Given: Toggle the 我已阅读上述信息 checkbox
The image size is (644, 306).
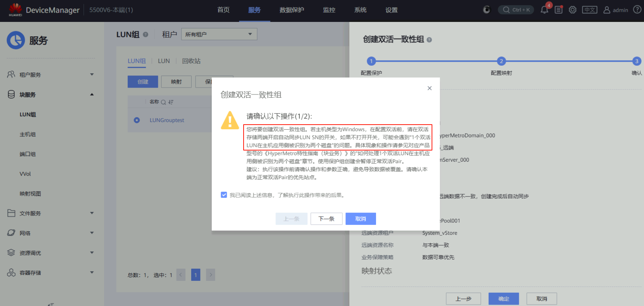Looking at the screenshot, I should [x=224, y=195].
